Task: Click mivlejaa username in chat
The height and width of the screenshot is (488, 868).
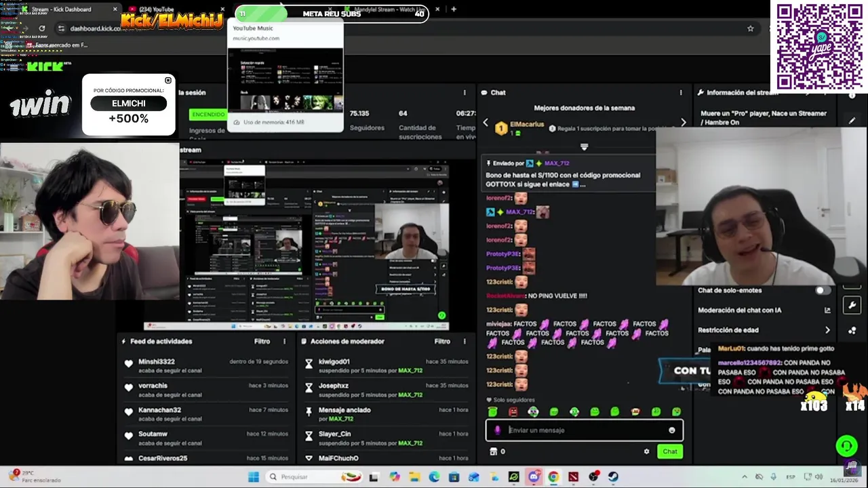Action: pyautogui.click(x=498, y=324)
